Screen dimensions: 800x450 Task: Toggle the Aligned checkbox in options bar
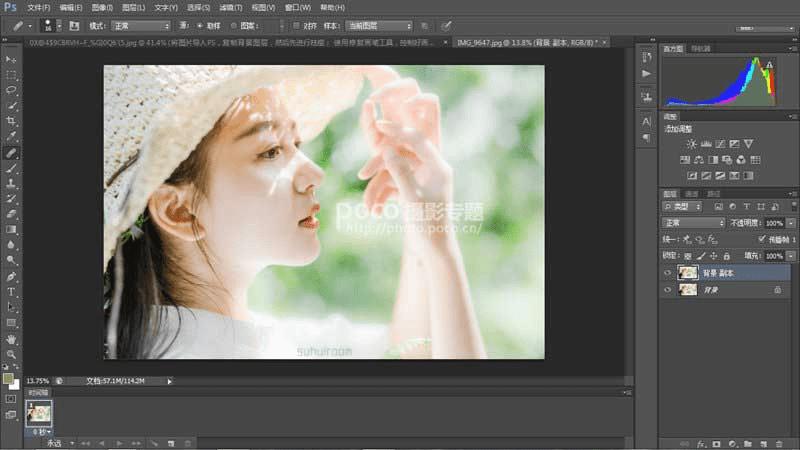[296, 26]
